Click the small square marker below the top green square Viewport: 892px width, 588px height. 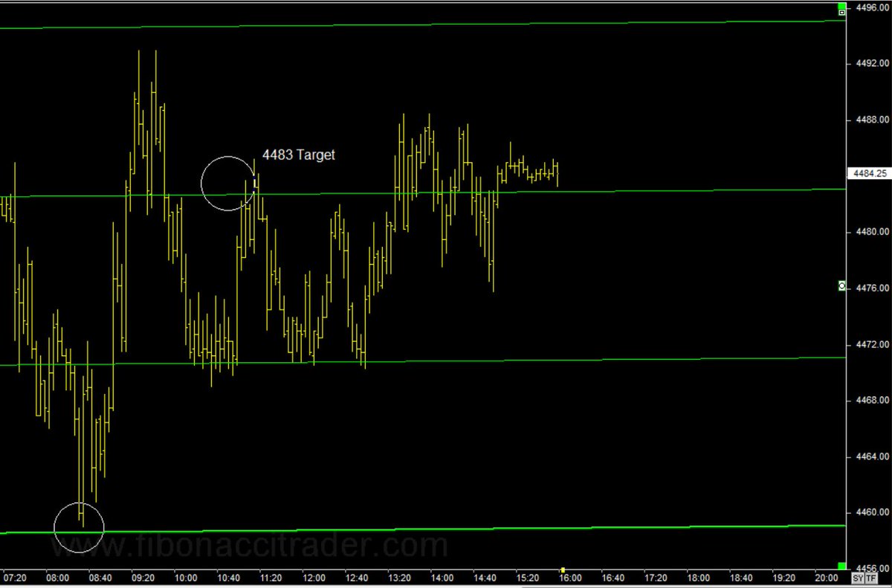coord(842,13)
